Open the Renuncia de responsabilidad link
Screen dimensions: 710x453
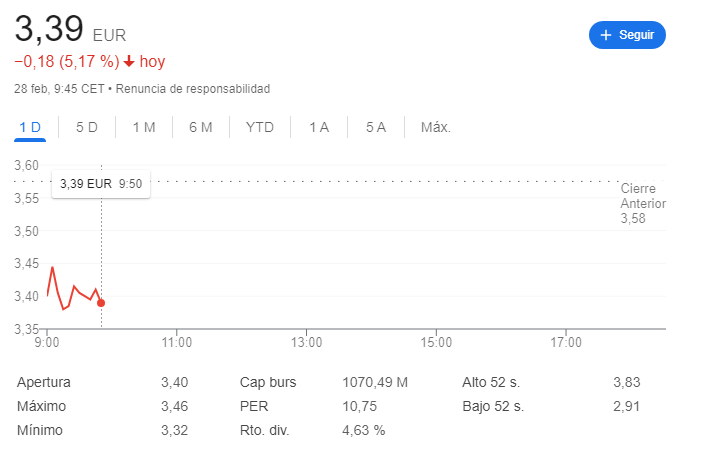[x=193, y=89]
